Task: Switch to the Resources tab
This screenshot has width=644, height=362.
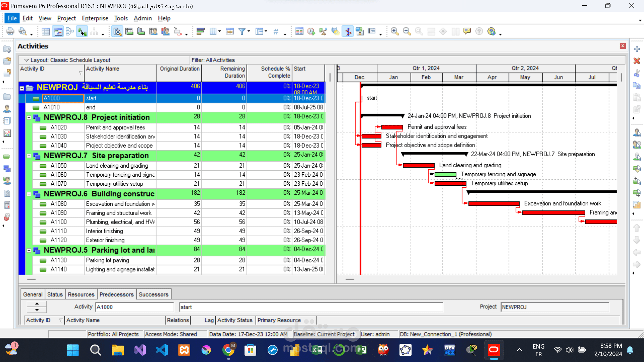Action: click(81, 294)
